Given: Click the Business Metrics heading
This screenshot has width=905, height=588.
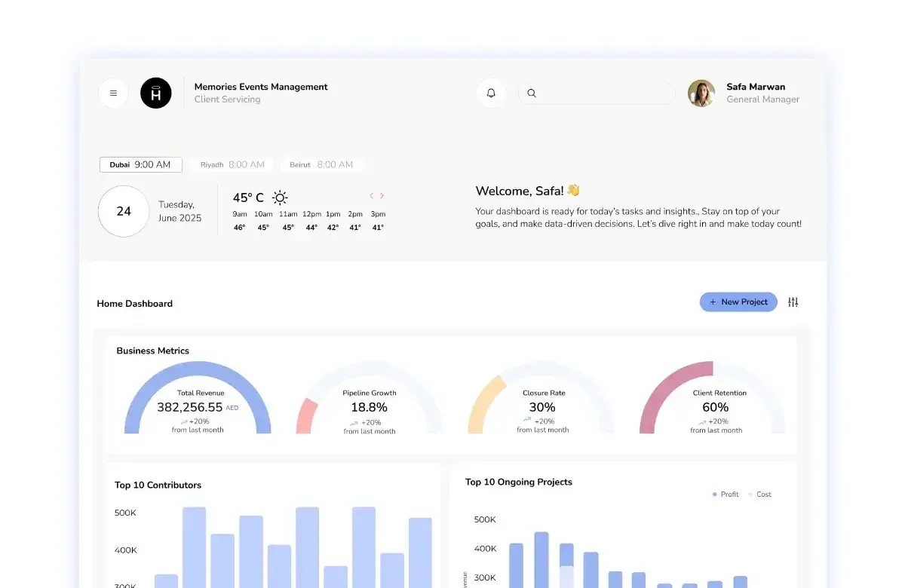Looking at the screenshot, I should (x=152, y=351).
